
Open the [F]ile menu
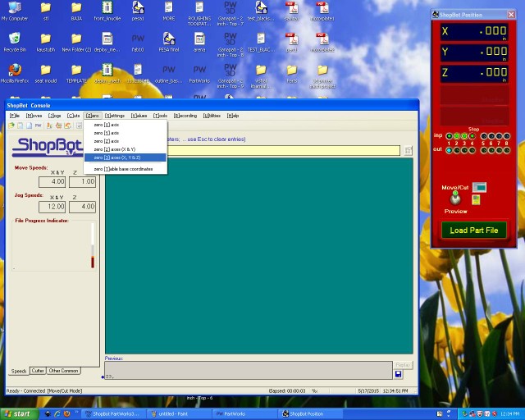point(15,116)
